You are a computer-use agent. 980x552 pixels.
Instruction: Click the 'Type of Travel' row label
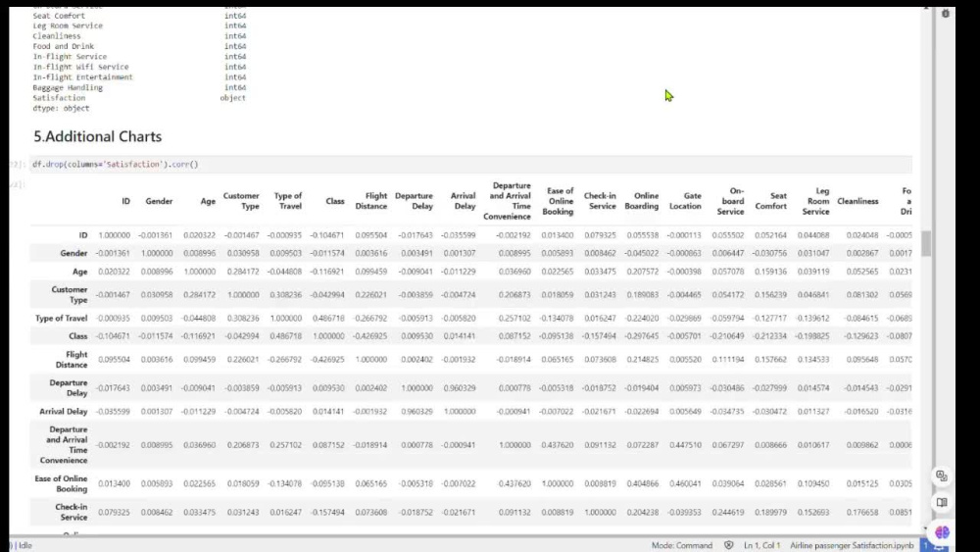61,319
